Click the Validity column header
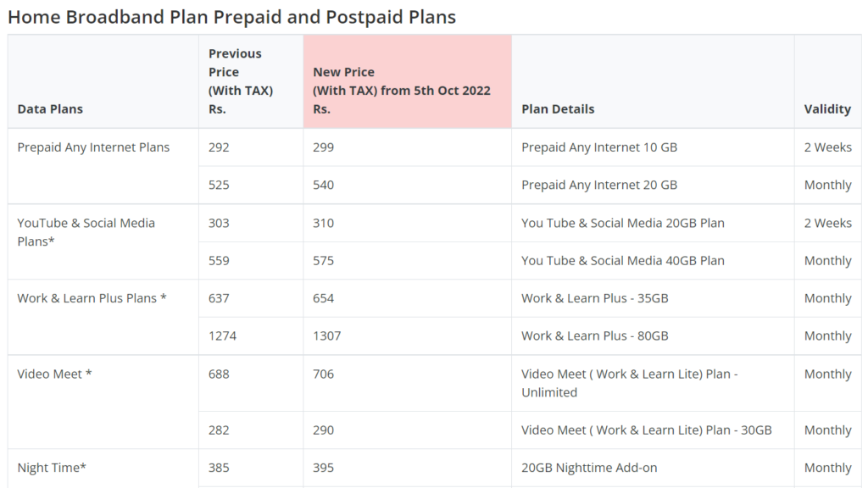 tap(827, 82)
